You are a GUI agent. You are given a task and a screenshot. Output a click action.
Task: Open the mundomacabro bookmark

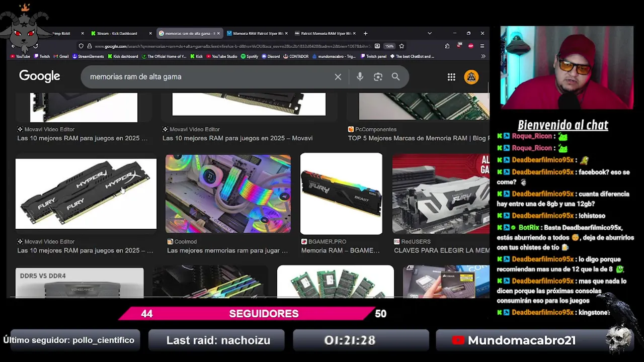tap(334, 56)
